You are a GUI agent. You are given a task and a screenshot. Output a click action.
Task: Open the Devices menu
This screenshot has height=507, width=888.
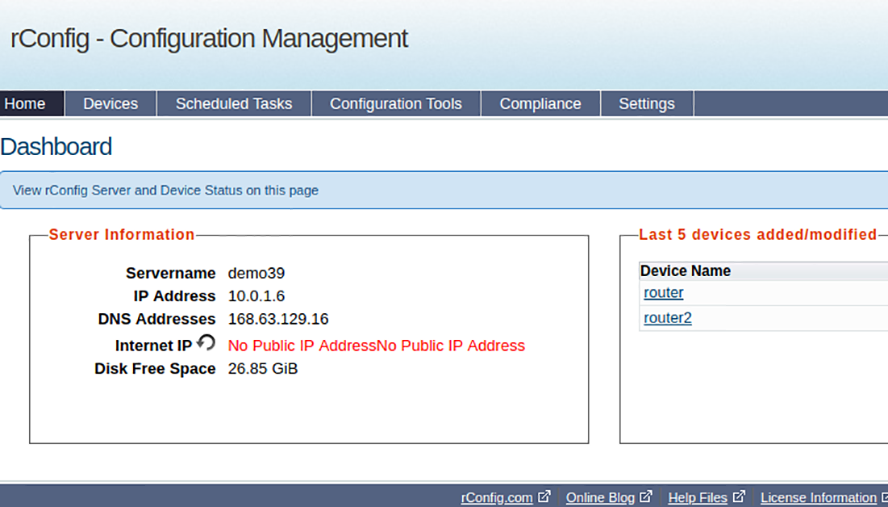coord(110,104)
